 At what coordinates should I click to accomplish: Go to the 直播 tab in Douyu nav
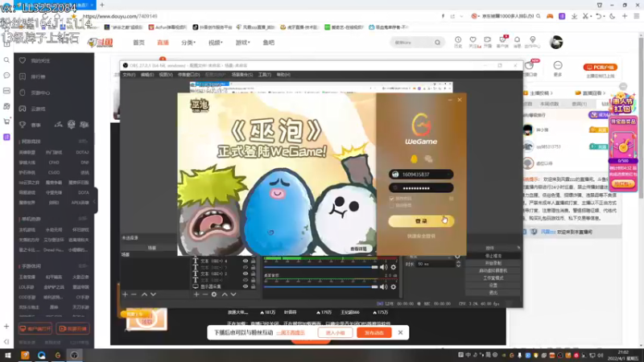click(x=163, y=43)
